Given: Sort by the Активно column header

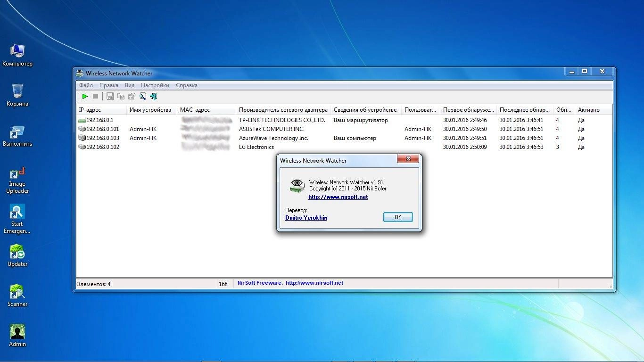Looking at the screenshot, I should point(594,110).
